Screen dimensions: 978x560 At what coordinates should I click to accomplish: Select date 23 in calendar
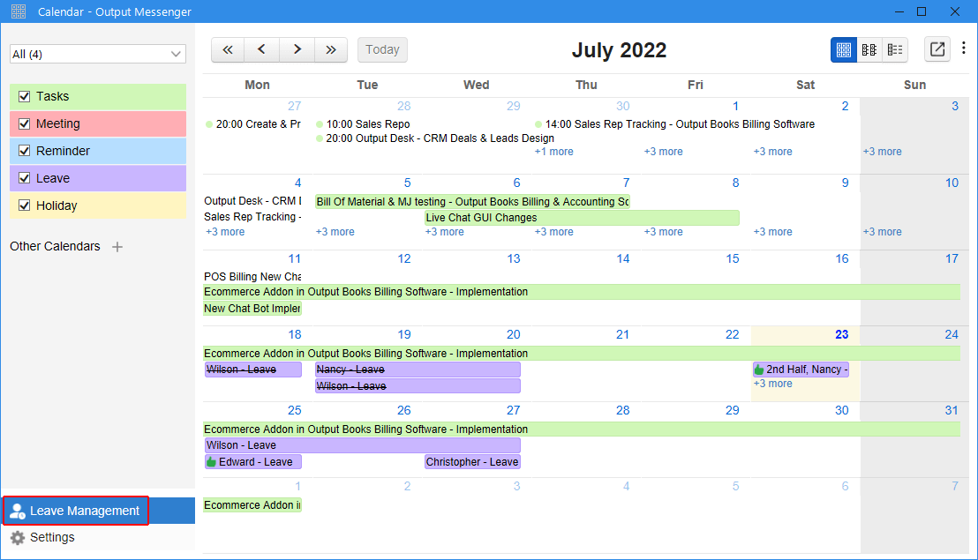pyautogui.click(x=841, y=334)
